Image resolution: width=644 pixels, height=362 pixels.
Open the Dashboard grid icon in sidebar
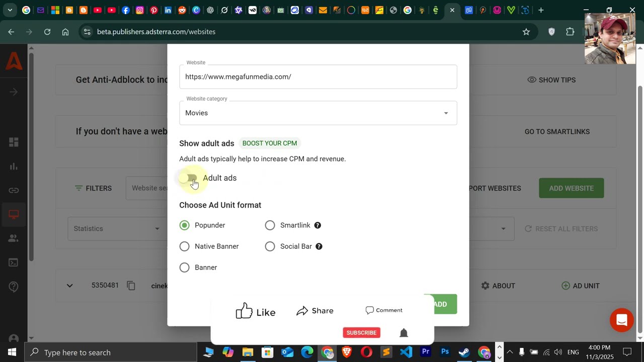coord(14,142)
